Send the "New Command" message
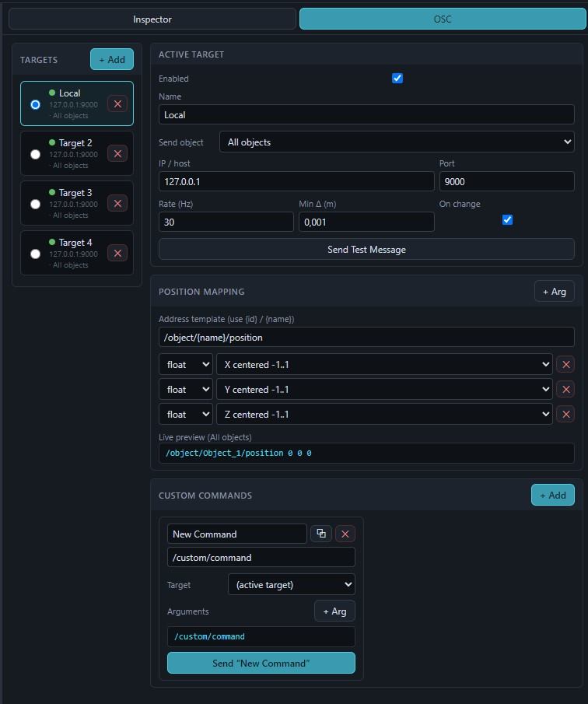The image size is (588, 704). (261, 663)
